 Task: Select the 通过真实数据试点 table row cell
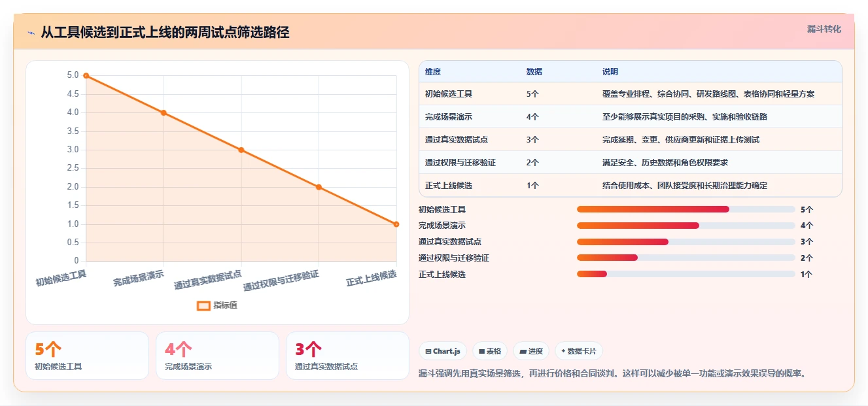pos(457,140)
